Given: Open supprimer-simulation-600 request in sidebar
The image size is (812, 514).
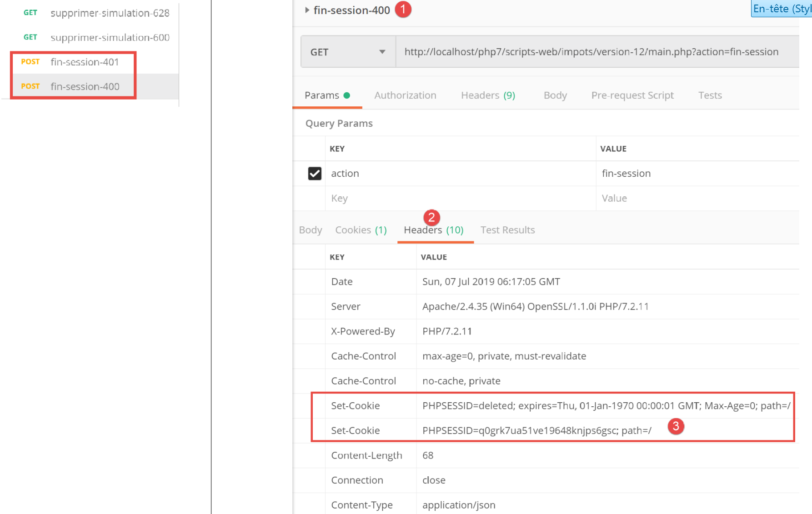Looking at the screenshot, I should tap(110, 38).
